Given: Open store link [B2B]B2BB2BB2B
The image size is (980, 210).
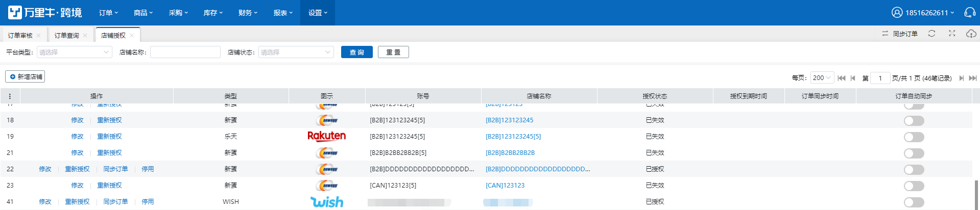Looking at the screenshot, I should 510,153.
